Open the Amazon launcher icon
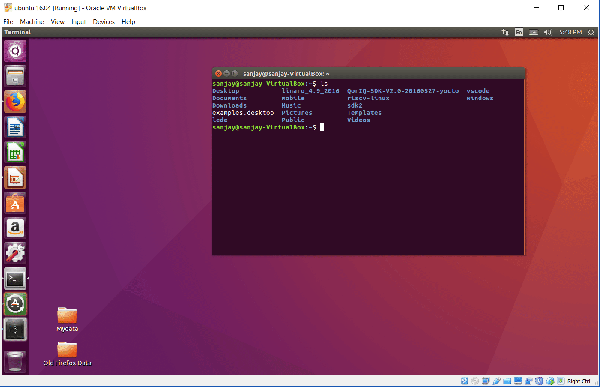 coord(15,228)
